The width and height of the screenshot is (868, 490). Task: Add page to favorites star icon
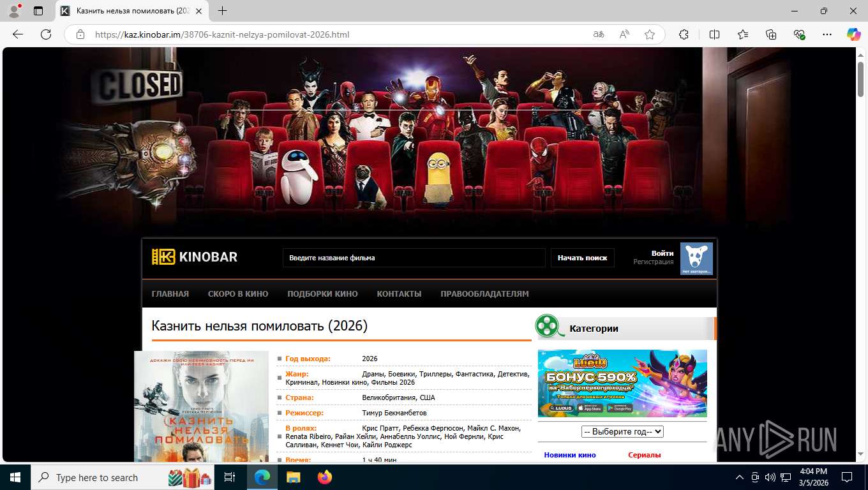click(650, 34)
